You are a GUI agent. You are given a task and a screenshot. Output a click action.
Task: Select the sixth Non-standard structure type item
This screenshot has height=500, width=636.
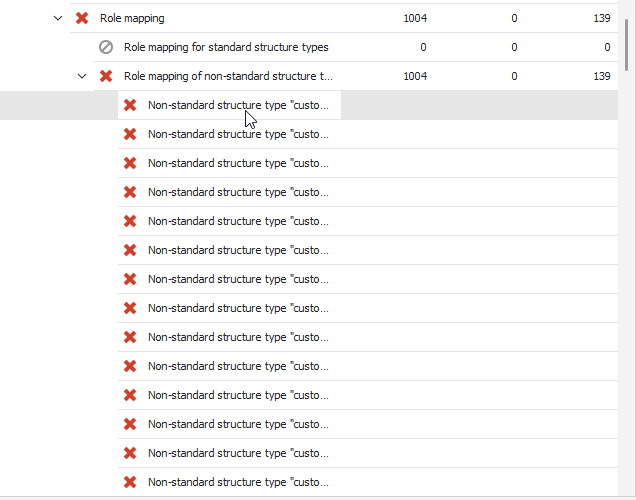(238, 250)
